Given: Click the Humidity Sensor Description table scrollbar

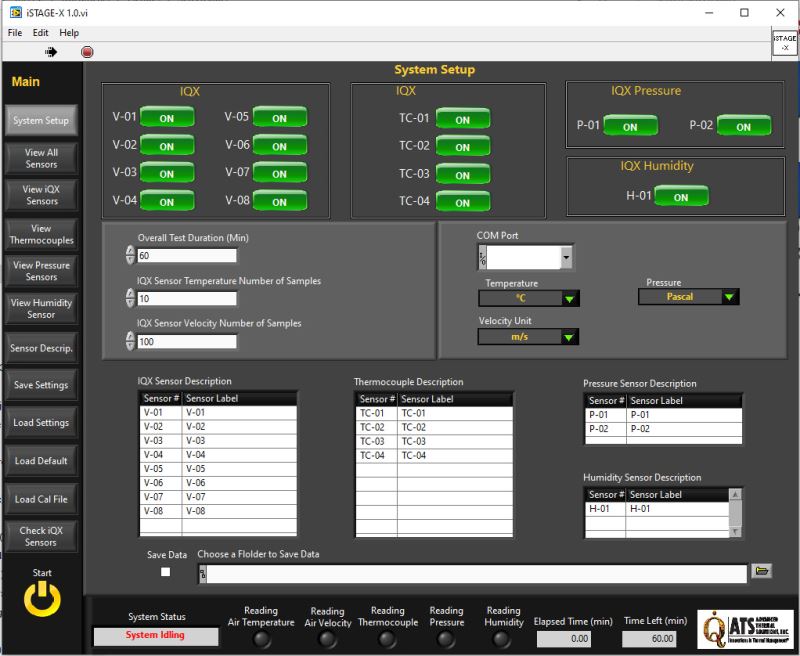Looking at the screenshot, I should click(735, 513).
